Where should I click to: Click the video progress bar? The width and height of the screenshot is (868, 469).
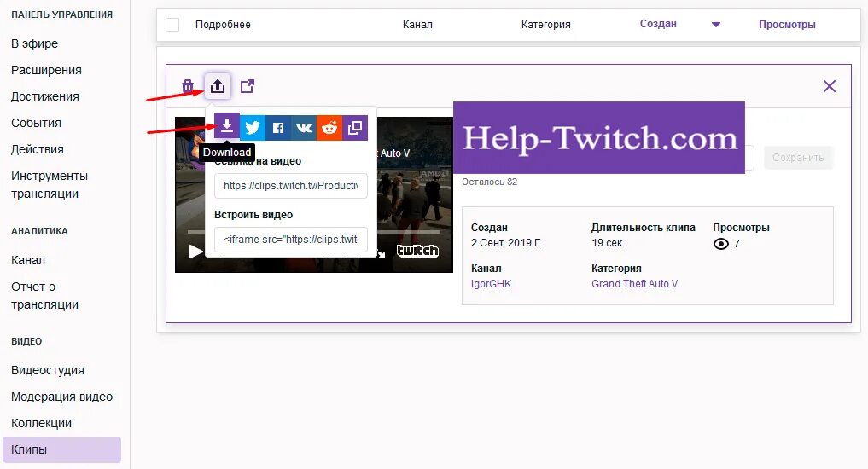point(314,232)
